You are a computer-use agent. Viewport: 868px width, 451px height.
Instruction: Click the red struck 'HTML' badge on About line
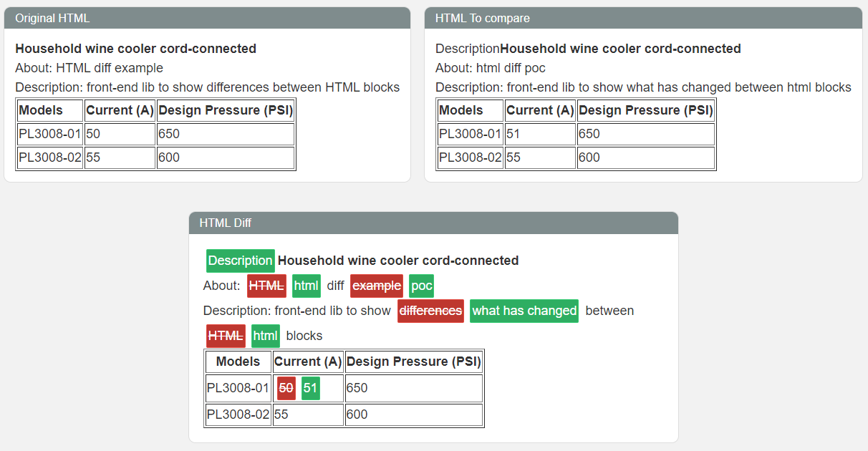pyautogui.click(x=266, y=286)
